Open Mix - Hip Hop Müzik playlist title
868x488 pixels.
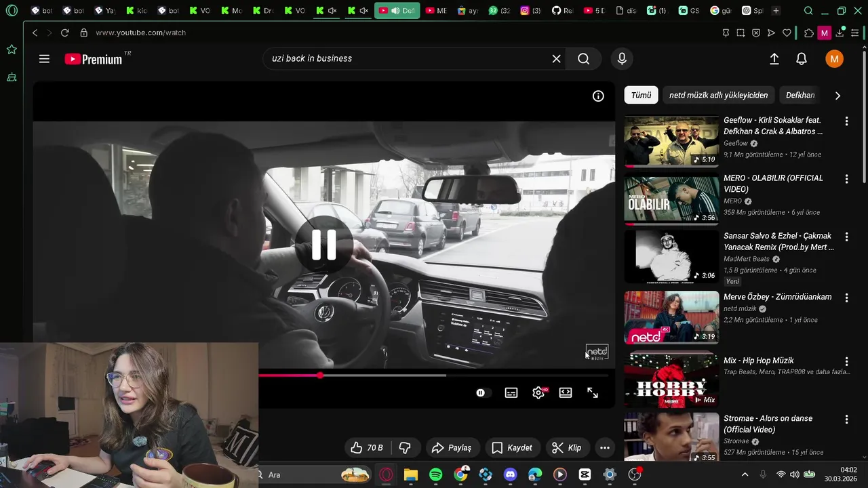point(758,361)
